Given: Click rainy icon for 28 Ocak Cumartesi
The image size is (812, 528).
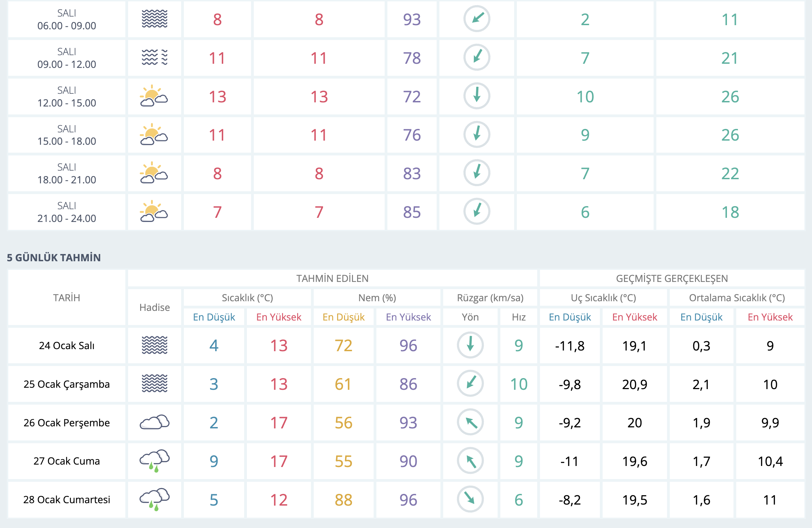Looking at the screenshot, I should tap(155, 499).
